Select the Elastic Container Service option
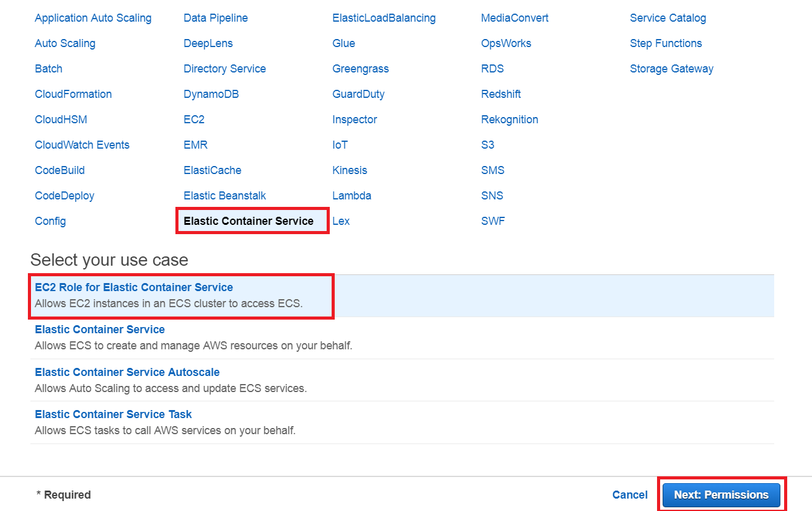This screenshot has height=511, width=812. [x=250, y=221]
